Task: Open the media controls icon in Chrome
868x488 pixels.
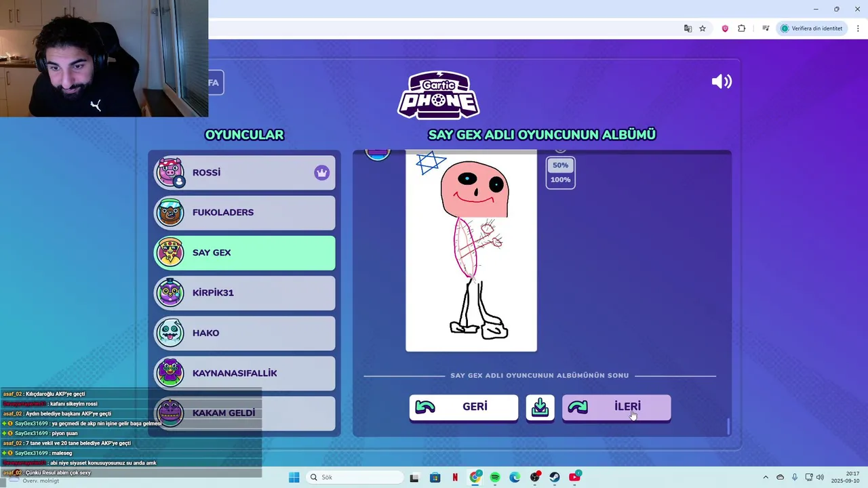Action: [766, 28]
